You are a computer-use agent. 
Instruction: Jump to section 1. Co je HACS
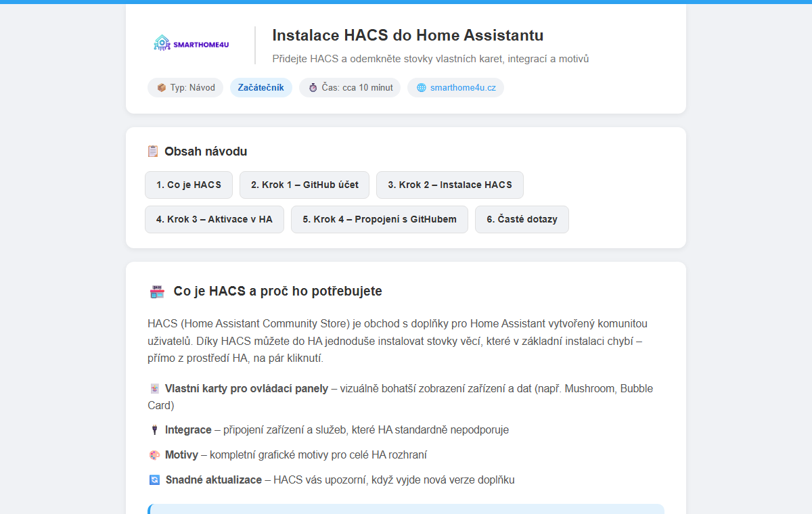(x=189, y=185)
